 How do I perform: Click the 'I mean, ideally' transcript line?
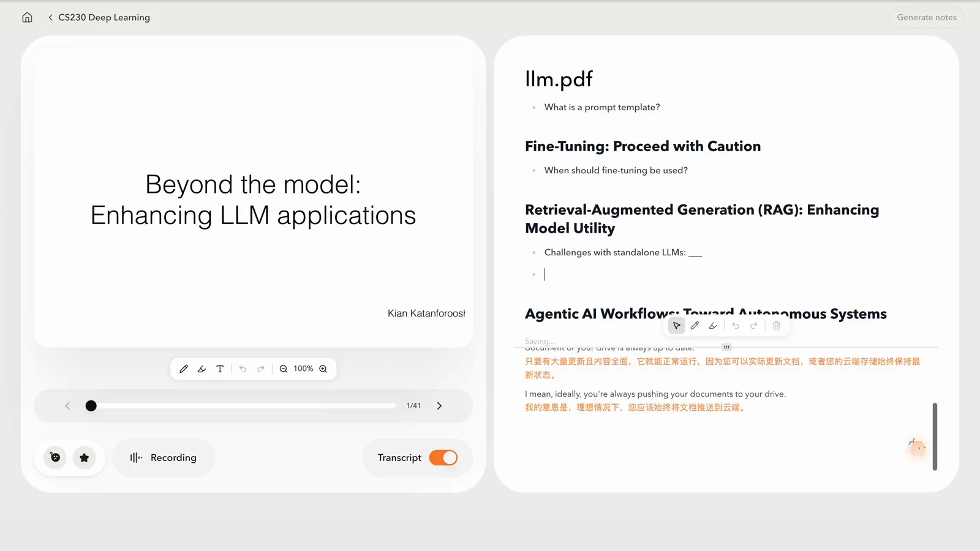coord(655,394)
